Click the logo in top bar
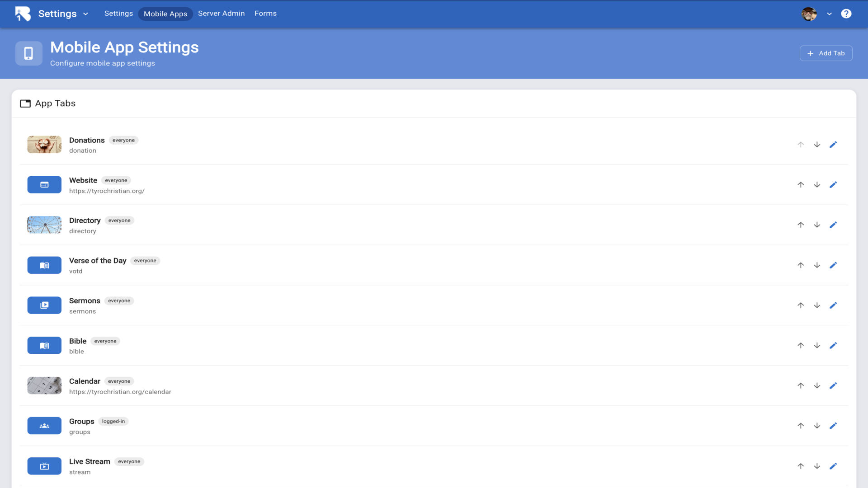 click(x=23, y=14)
